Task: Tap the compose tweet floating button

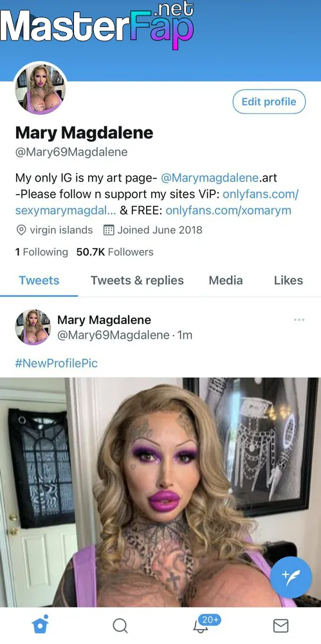Action: (x=291, y=577)
